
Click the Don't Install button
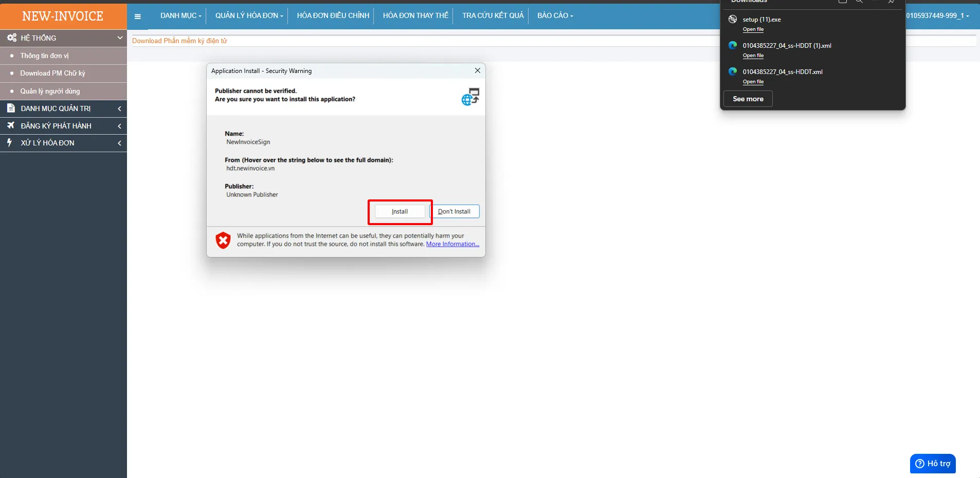[x=455, y=211]
